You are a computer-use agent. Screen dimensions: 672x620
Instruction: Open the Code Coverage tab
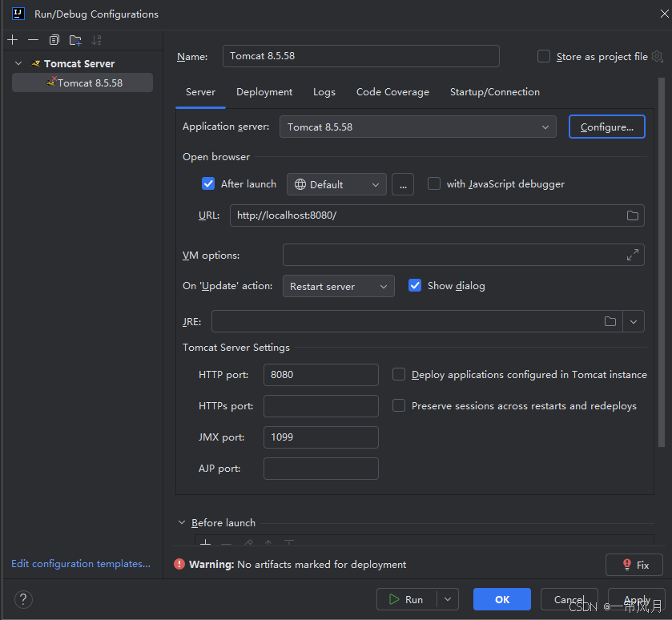coord(392,92)
